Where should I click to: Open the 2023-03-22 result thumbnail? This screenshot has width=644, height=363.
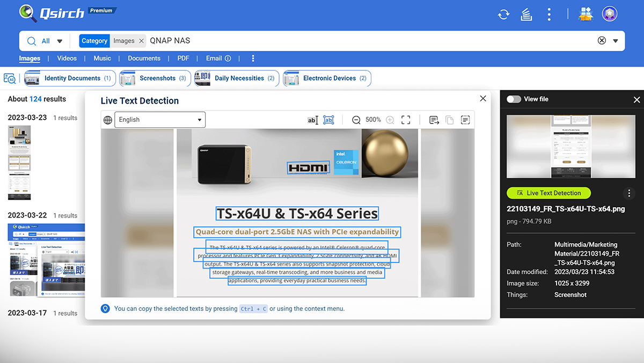46,260
